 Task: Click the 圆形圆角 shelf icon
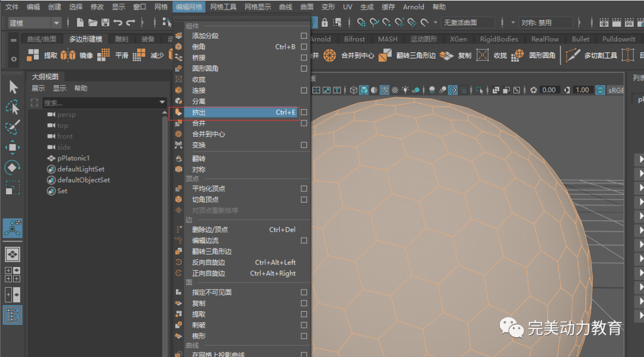click(x=518, y=55)
